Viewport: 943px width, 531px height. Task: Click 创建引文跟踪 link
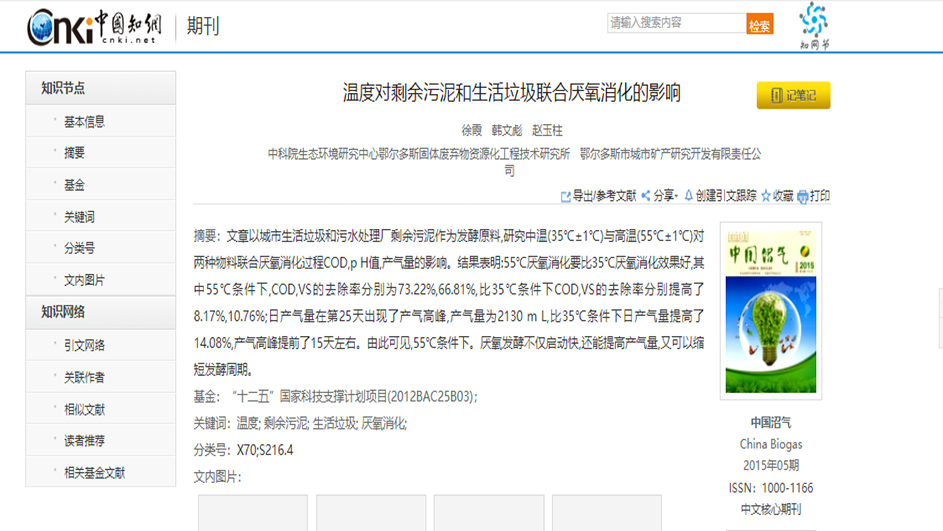(x=726, y=195)
